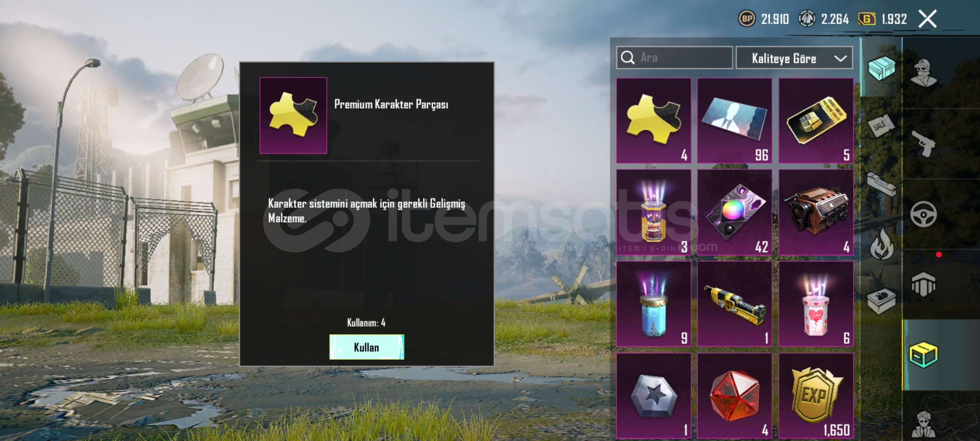Select the rename card item with 96
This screenshot has width=980, height=441.
tap(734, 120)
